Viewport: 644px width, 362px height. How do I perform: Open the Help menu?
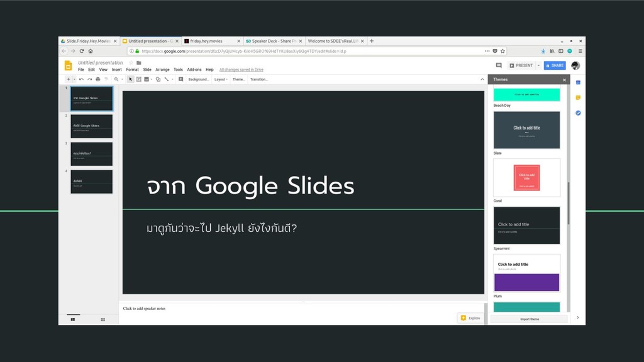209,70
